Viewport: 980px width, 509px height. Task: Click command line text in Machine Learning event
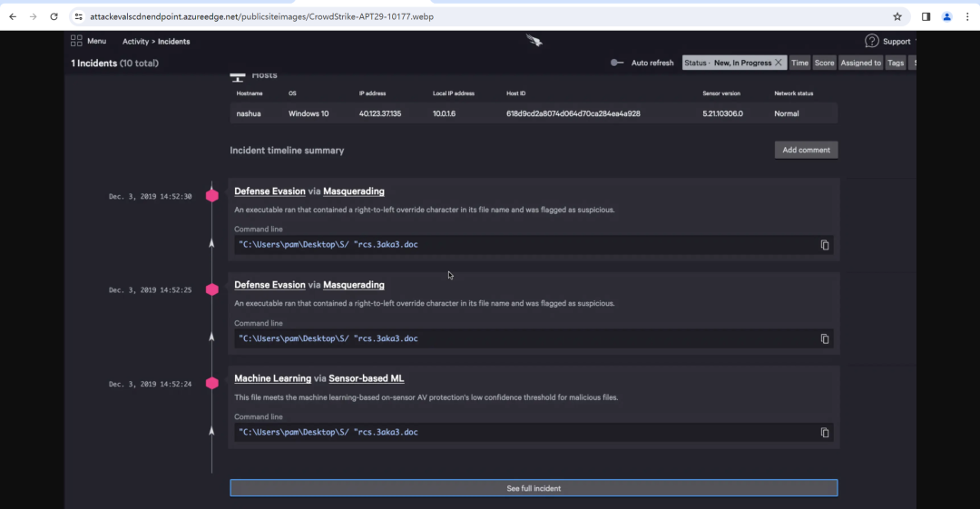(x=328, y=432)
